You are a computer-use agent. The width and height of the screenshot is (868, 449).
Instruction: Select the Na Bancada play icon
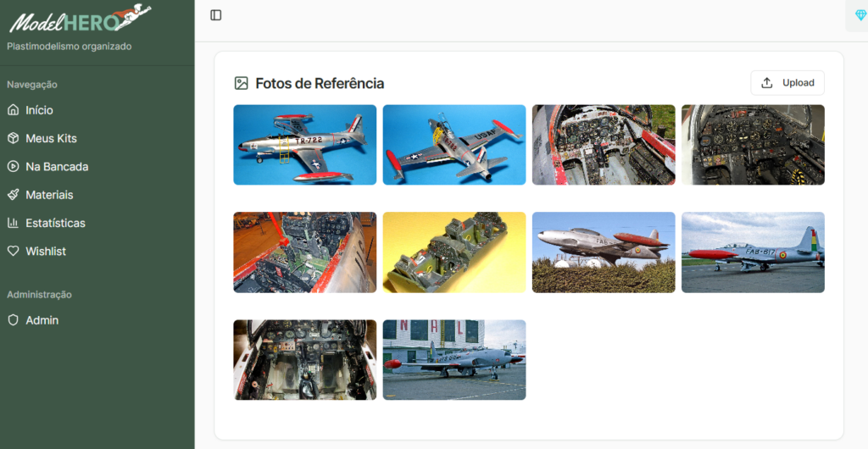[x=14, y=166]
